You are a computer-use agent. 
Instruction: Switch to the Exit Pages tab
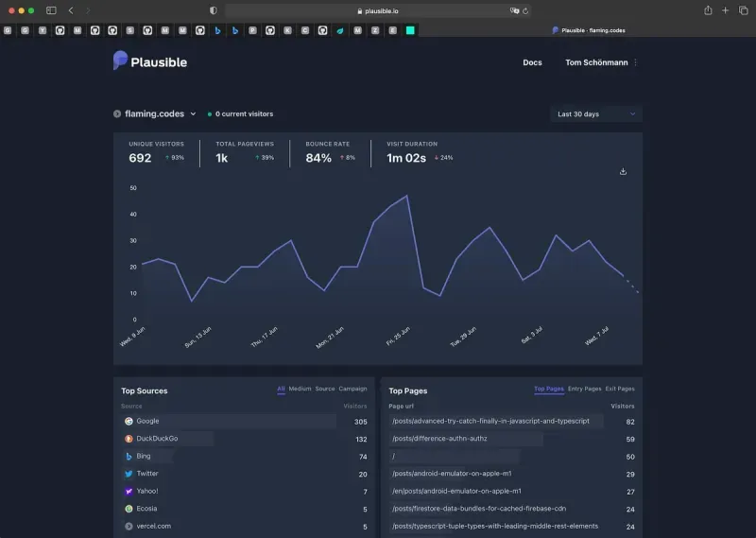pos(620,389)
